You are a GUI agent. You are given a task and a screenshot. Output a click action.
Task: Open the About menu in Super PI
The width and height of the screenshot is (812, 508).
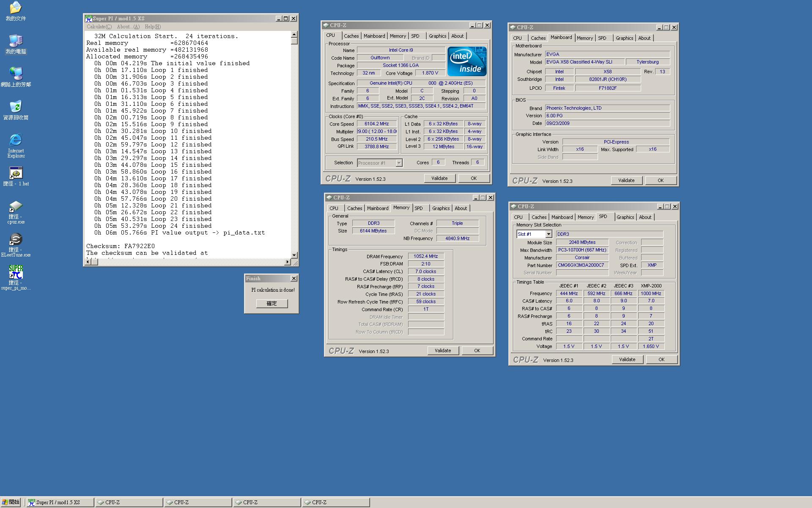pos(128,27)
